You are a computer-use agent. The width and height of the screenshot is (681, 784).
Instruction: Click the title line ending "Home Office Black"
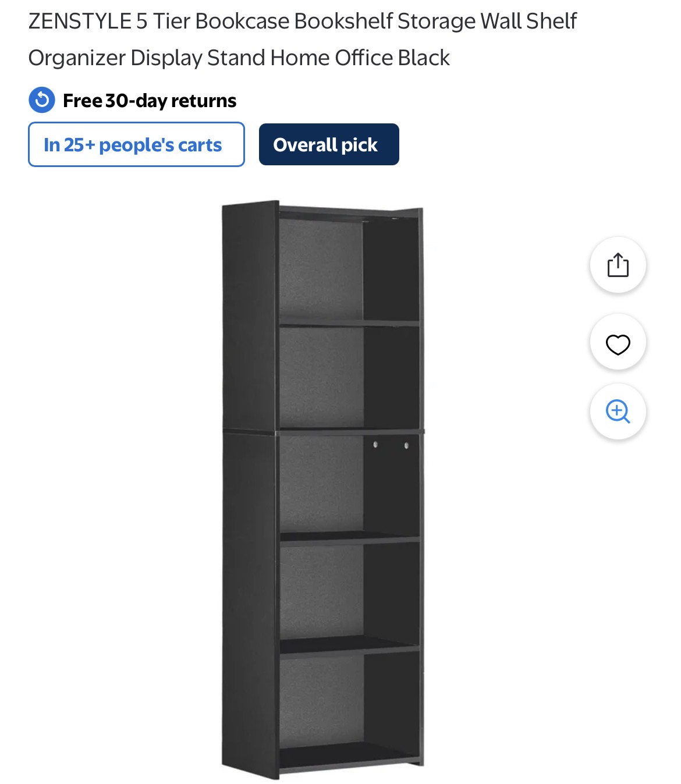[x=239, y=58]
